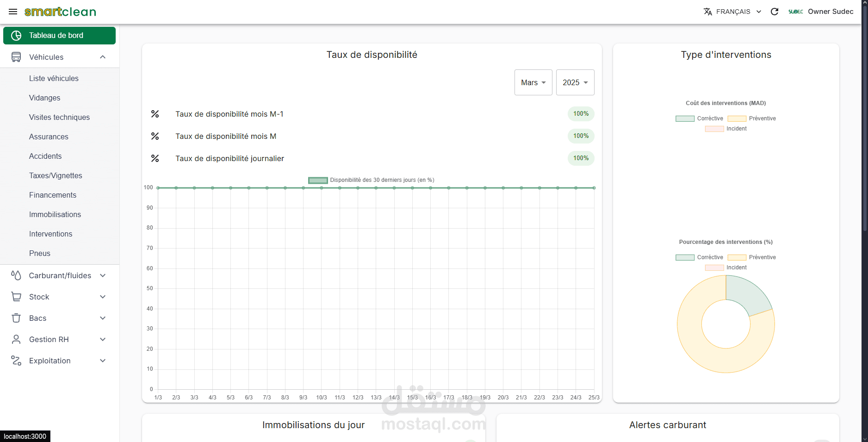
Task: Click the Stock cart icon
Action: [x=16, y=297]
